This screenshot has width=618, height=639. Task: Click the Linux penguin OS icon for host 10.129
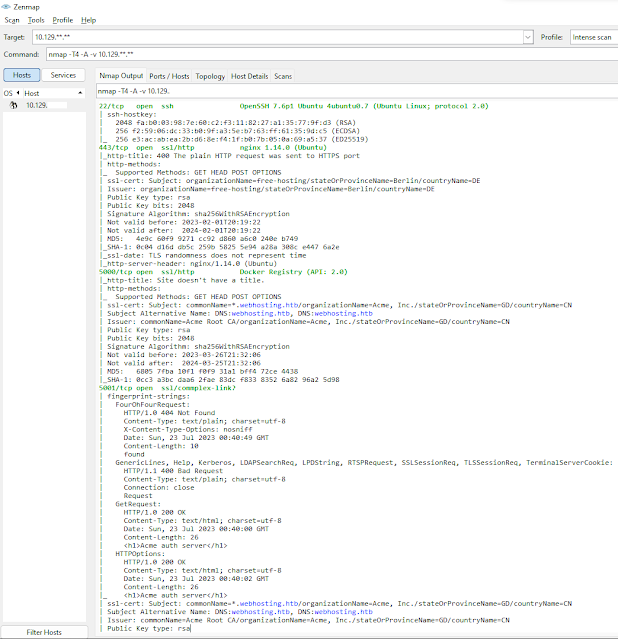(13, 105)
